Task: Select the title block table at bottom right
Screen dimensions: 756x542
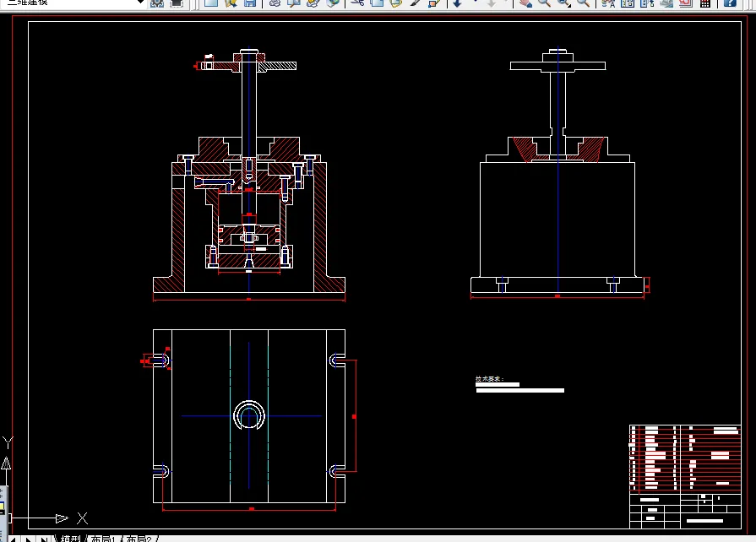Action: [685, 476]
